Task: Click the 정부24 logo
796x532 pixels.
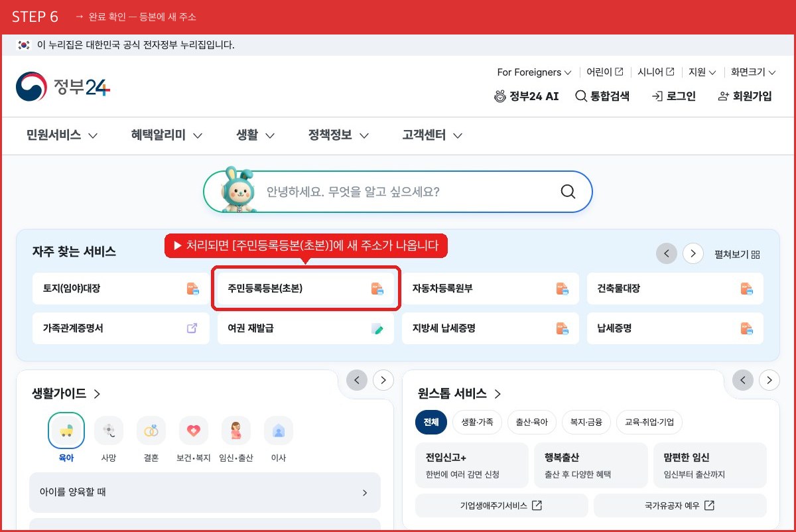Action: pyautogui.click(x=63, y=87)
